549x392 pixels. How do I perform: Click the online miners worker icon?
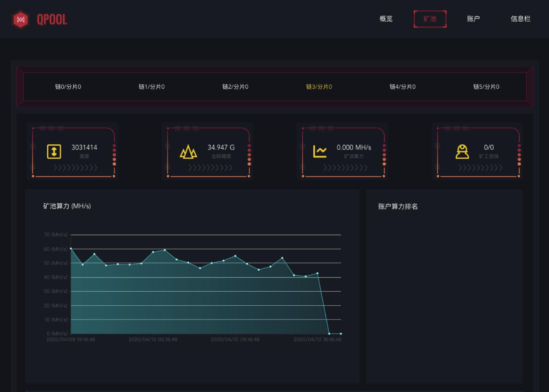(462, 151)
